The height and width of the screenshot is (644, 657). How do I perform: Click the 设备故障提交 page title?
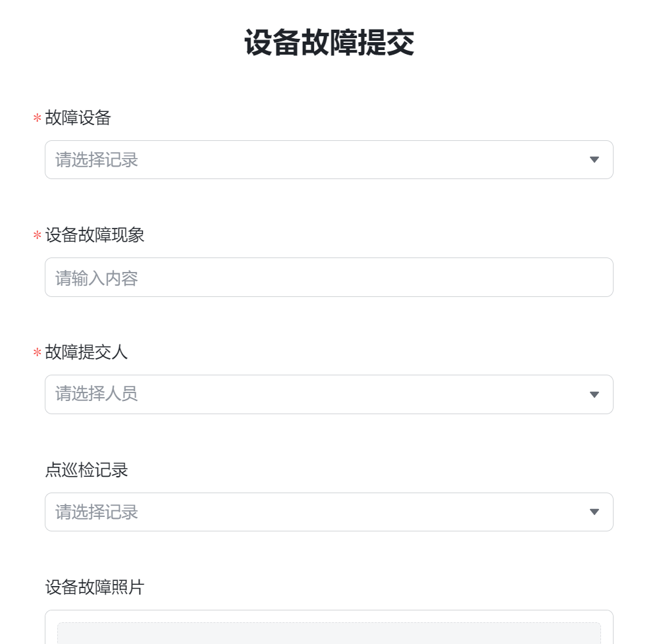(329, 42)
